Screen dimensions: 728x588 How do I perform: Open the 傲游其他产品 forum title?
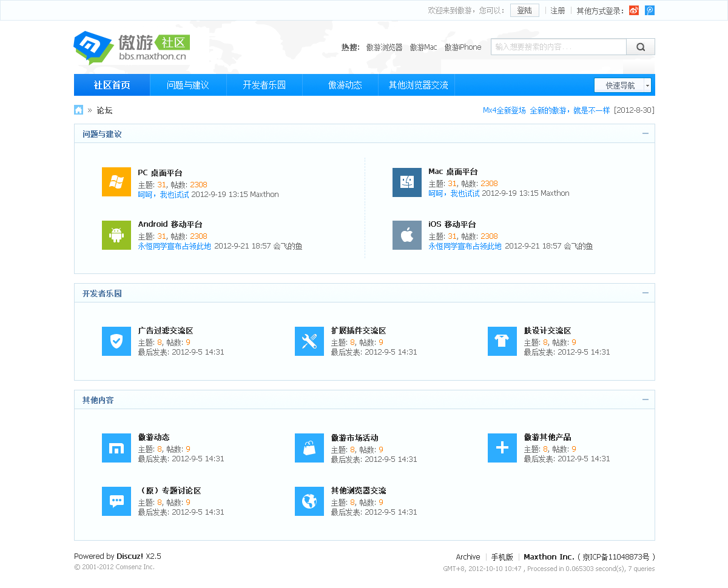pyautogui.click(x=548, y=437)
